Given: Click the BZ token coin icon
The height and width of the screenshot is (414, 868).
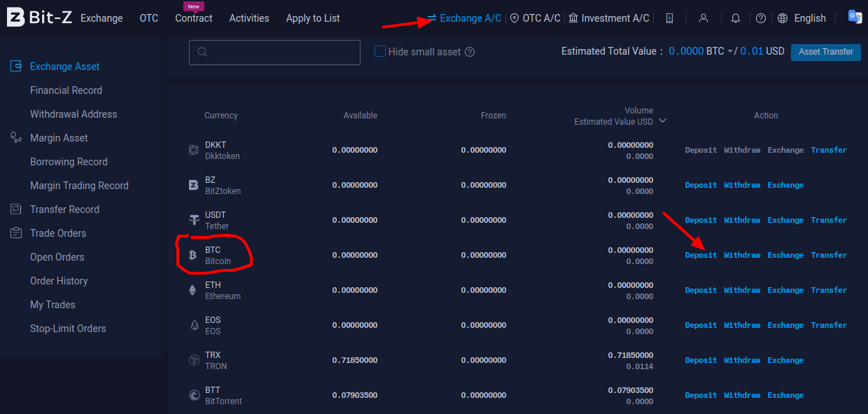Looking at the screenshot, I should pyautogui.click(x=194, y=185).
